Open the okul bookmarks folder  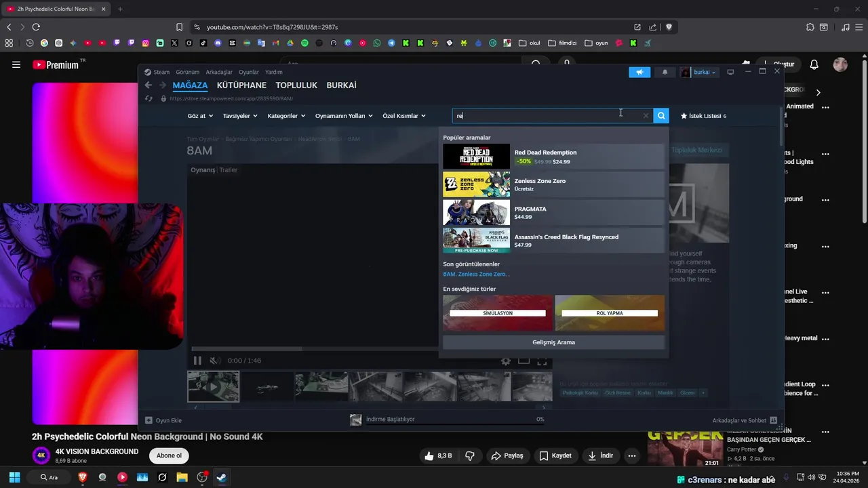click(530, 43)
